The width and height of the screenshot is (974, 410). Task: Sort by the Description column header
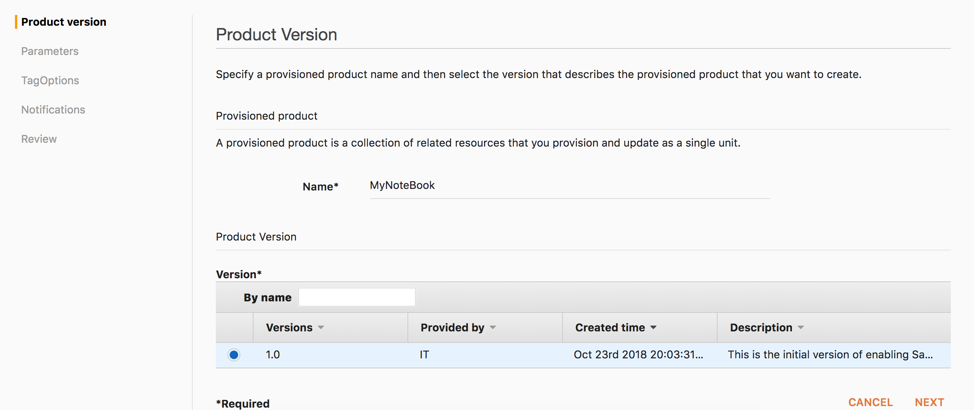click(x=761, y=328)
